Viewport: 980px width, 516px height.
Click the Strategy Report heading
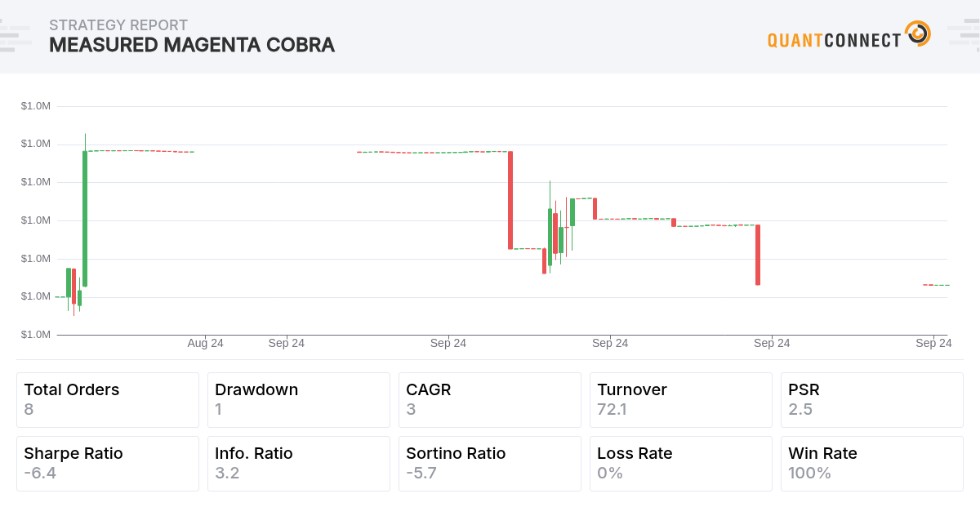[x=118, y=25]
